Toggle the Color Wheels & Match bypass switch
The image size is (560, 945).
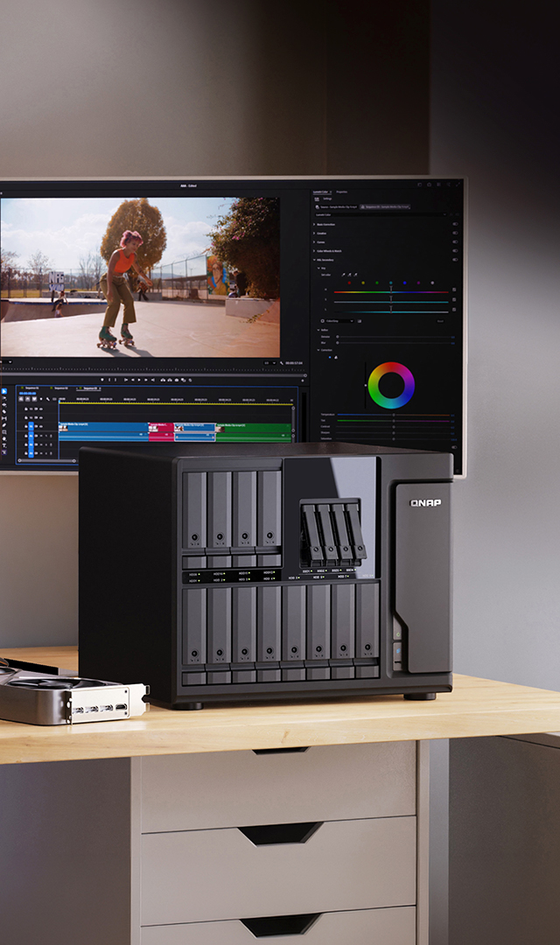coord(455,251)
